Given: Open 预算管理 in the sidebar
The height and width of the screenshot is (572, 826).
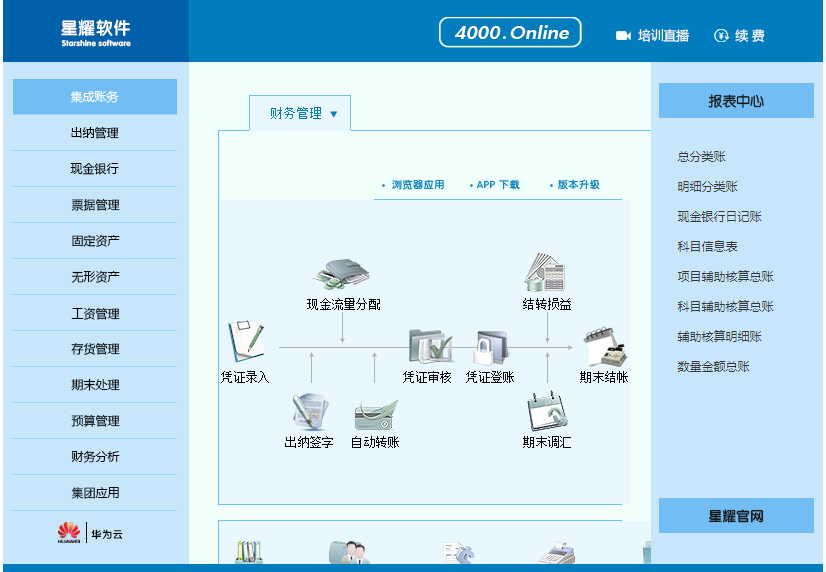Looking at the screenshot, I should [x=95, y=421].
